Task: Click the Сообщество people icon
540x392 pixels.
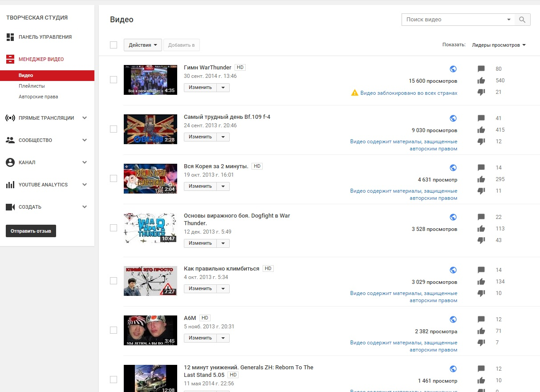Action: pos(10,140)
